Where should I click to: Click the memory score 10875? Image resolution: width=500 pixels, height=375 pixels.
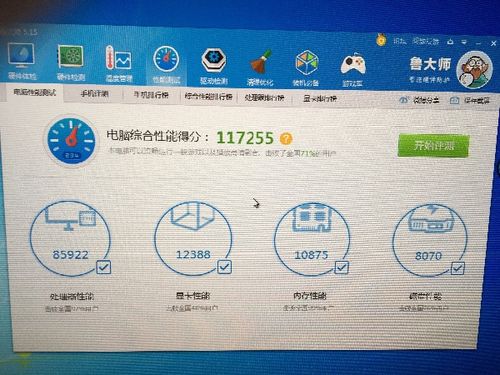pyautogui.click(x=312, y=255)
